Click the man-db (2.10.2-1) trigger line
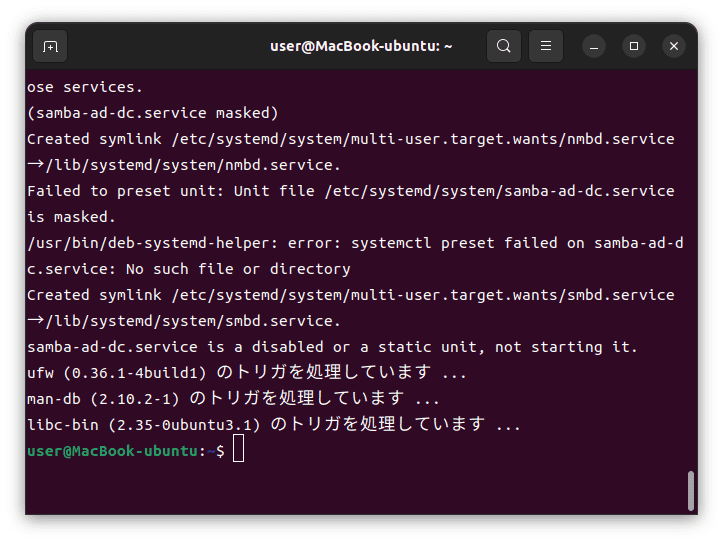The image size is (723, 543). click(x=233, y=398)
